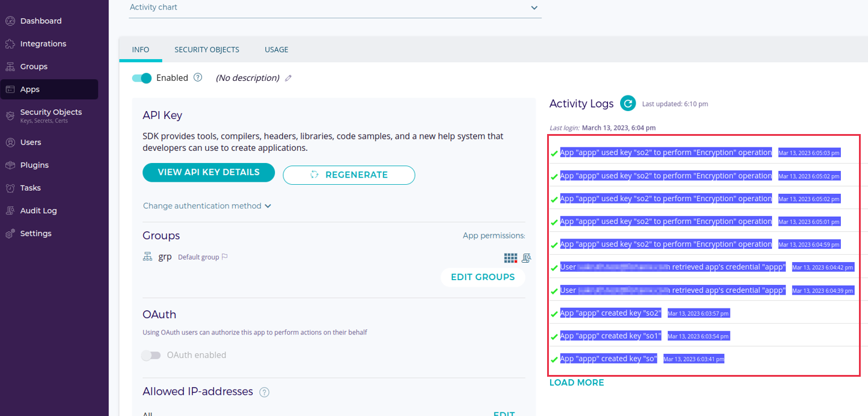Viewport: 868px width, 416px height.
Task: Click Load More under activity logs
Action: tap(576, 383)
